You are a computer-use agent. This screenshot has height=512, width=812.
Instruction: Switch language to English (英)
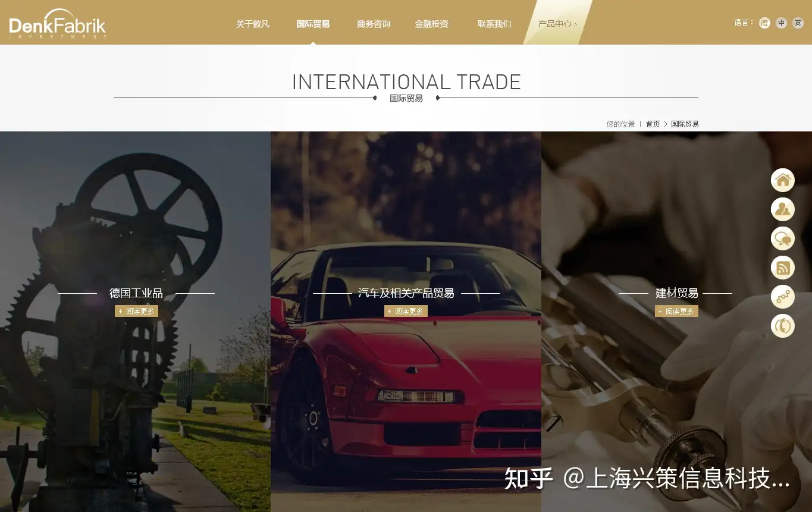[798, 23]
